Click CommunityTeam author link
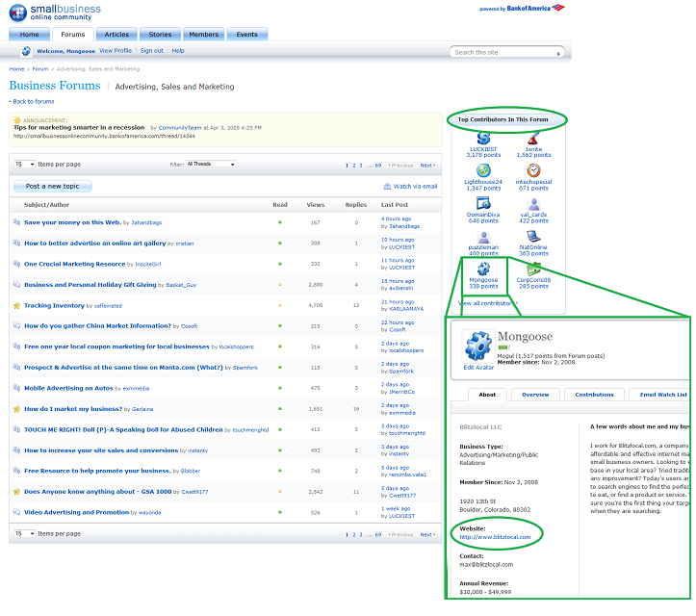This screenshot has width=696, height=616. pyautogui.click(x=180, y=128)
